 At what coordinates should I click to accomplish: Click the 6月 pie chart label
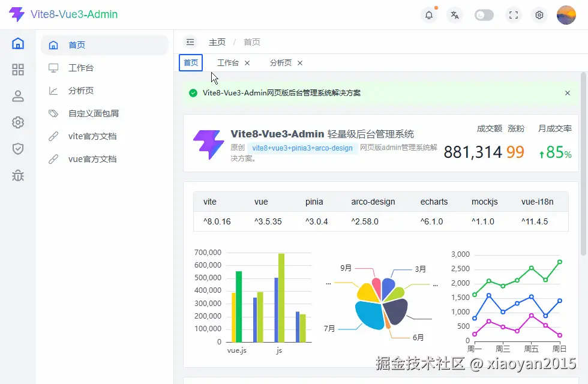[x=418, y=337]
